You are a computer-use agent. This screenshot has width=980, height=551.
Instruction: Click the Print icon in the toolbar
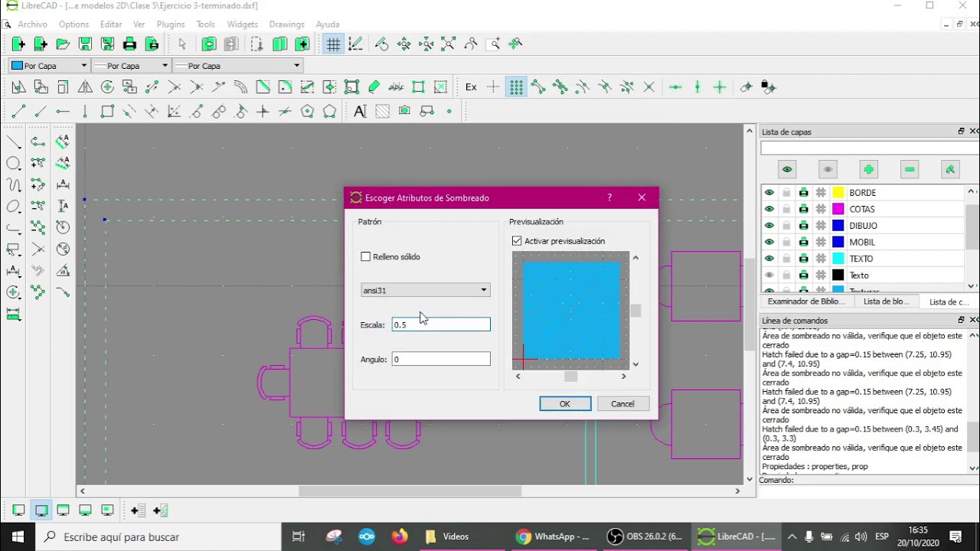point(129,44)
